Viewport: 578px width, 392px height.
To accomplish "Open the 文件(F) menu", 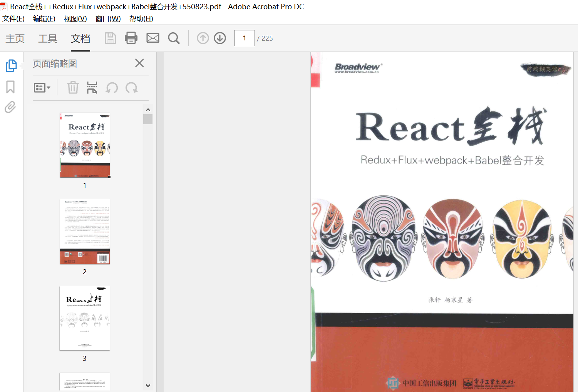I will tap(13, 19).
